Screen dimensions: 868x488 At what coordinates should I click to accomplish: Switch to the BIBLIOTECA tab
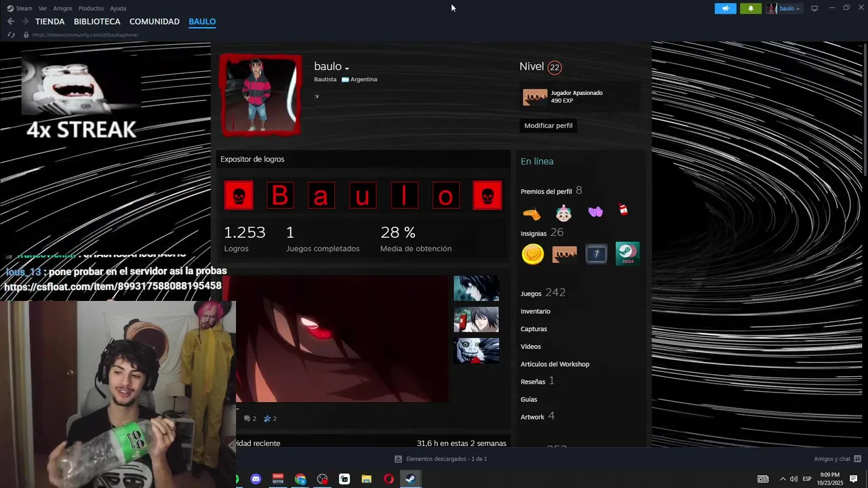point(97,22)
